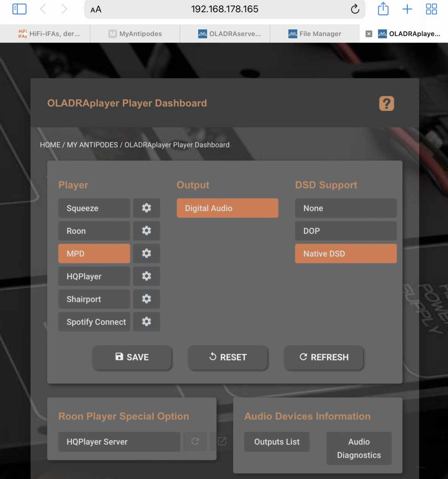Reload page using address bar refresh icon
This screenshot has height=479, width=448.
(x=355, y=9)
